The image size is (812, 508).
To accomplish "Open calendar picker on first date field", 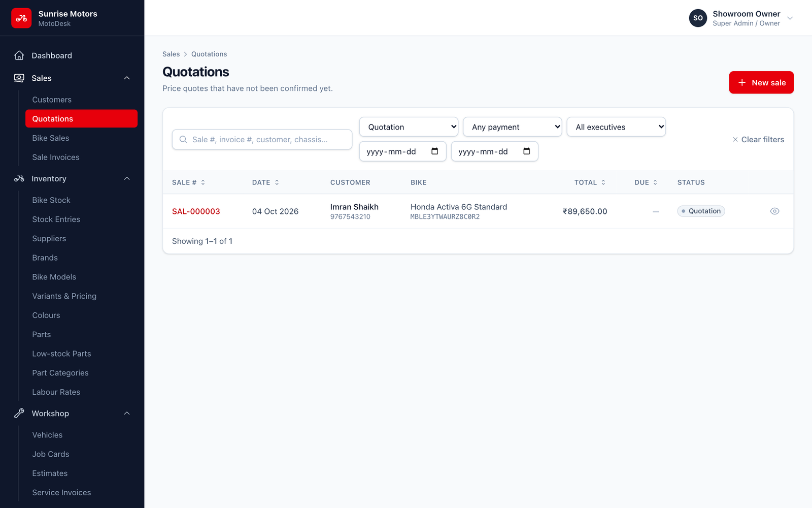I will (435, 151).
